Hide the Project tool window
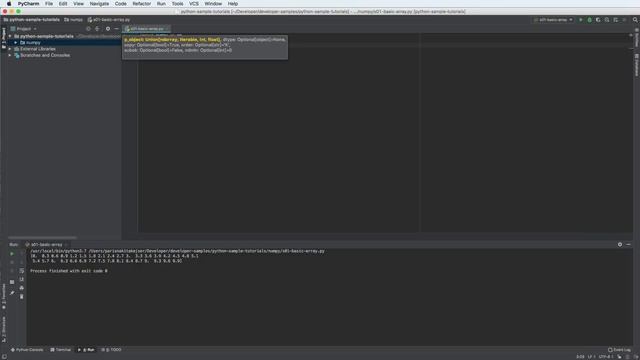This screenshot has height=360, width=640. click(116, 29)
